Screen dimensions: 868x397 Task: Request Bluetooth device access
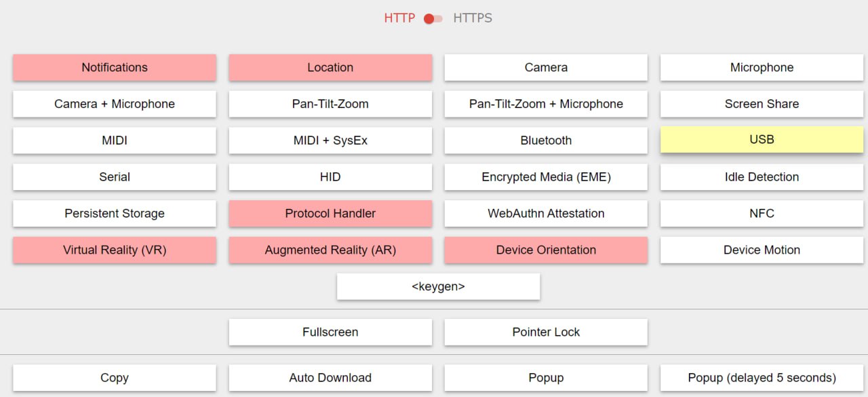click(546, 140)
